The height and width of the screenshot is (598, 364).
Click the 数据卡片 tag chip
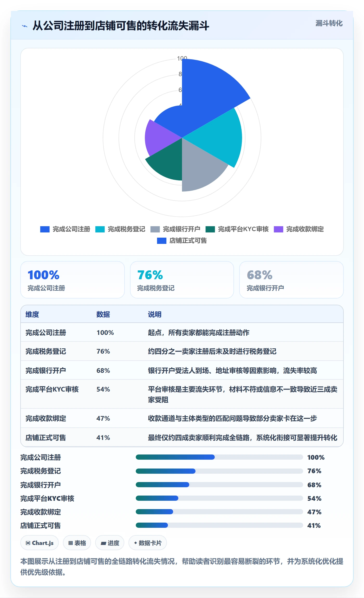pos(148,543)
